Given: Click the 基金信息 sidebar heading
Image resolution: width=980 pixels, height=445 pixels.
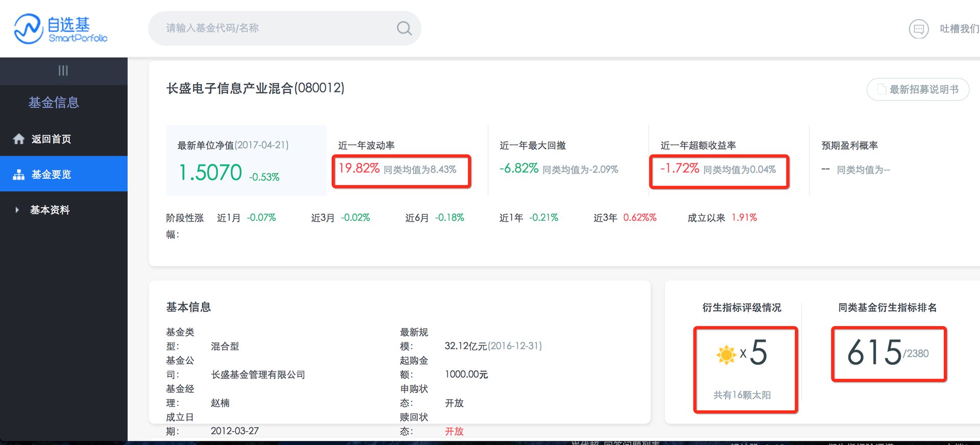Looking at the screenshot, I should tap(54, 103).
